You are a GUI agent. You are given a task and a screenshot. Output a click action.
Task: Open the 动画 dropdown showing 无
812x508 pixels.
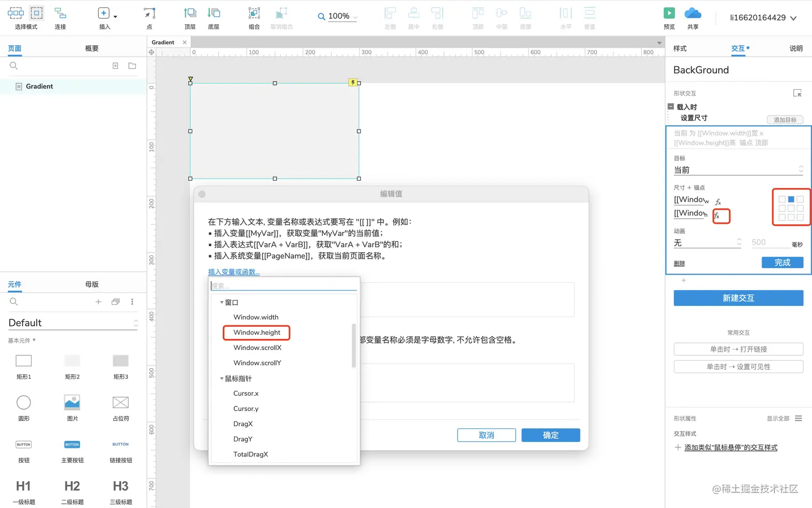tap(708, 243)
